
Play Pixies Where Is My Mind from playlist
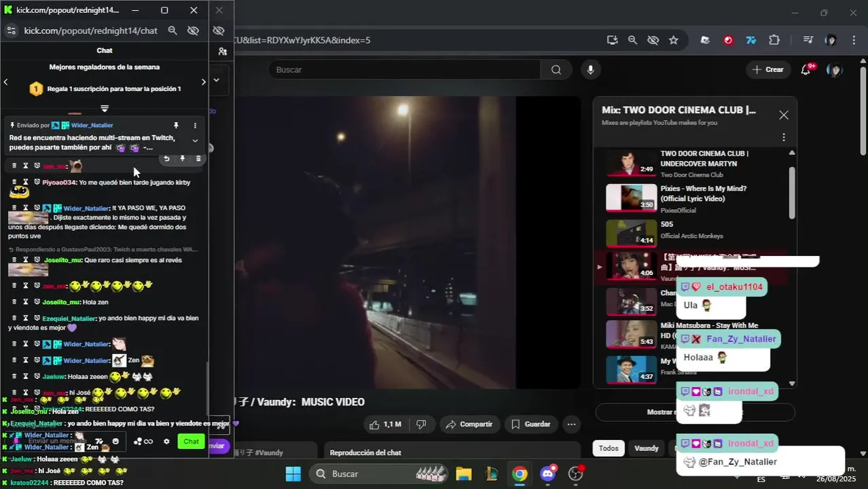coord(696,198)
